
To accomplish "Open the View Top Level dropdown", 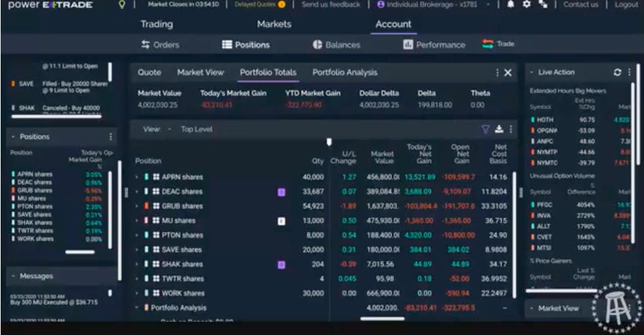I will (x=178, y=130).
